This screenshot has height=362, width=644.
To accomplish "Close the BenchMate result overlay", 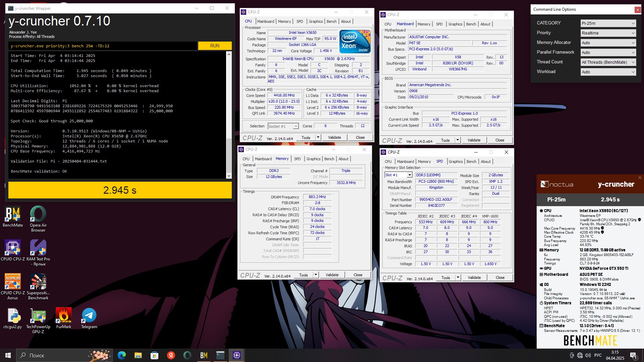I will pyautogui.click(x=640, y=178).
